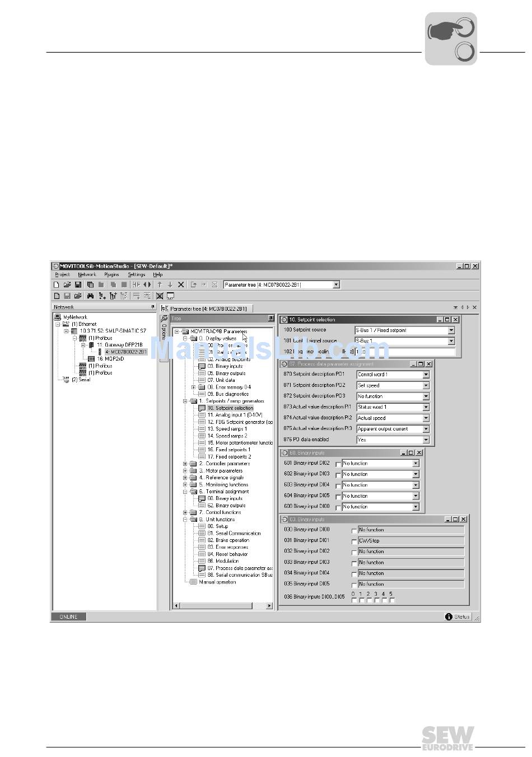Open the 101 Control signal source dropdown
This screenshot has height=757, width=532.
coord(451,341)
